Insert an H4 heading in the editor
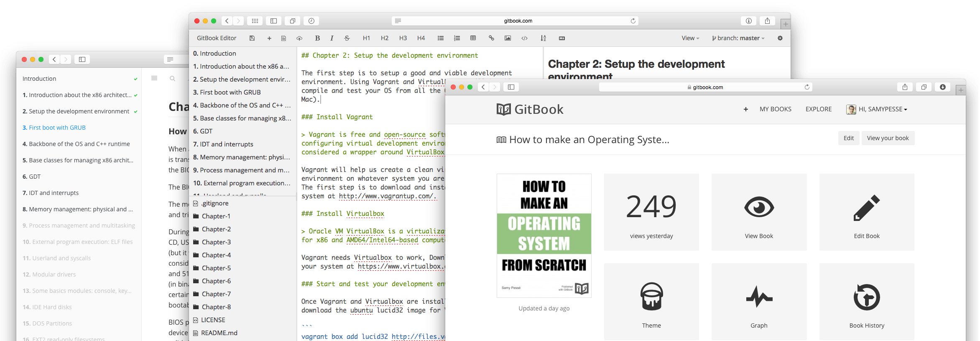This screenshot has height=341, width=980. point(421,38)
